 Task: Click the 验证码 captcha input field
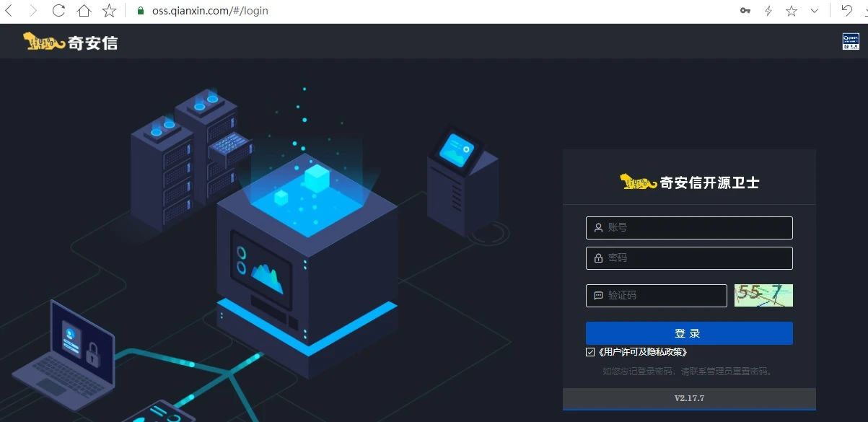coord(656,296)
